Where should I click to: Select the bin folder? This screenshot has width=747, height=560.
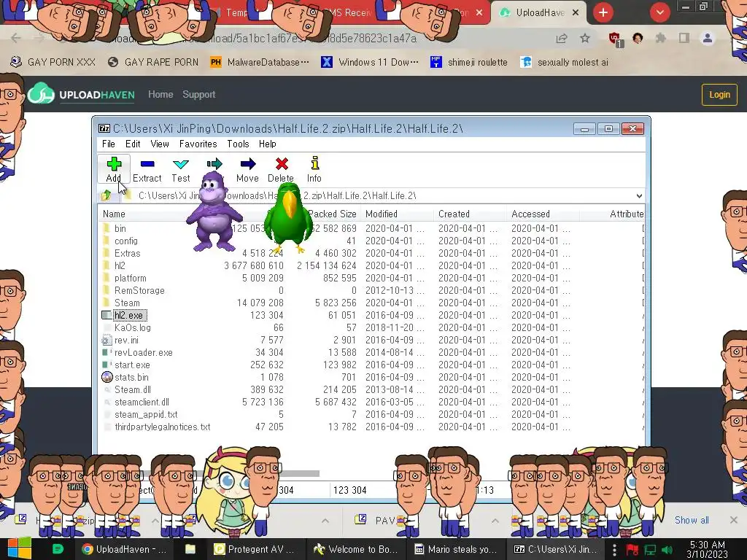click(120, 228)
